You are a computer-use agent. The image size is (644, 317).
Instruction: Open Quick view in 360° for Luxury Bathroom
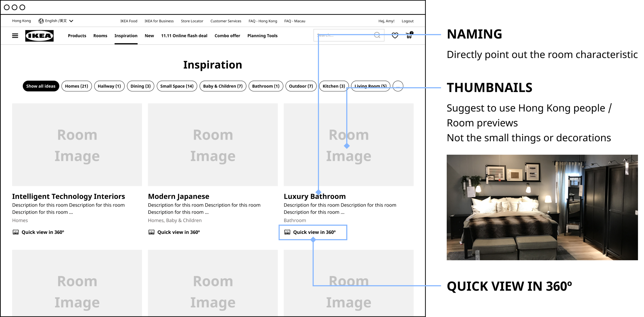click(314, 232)
